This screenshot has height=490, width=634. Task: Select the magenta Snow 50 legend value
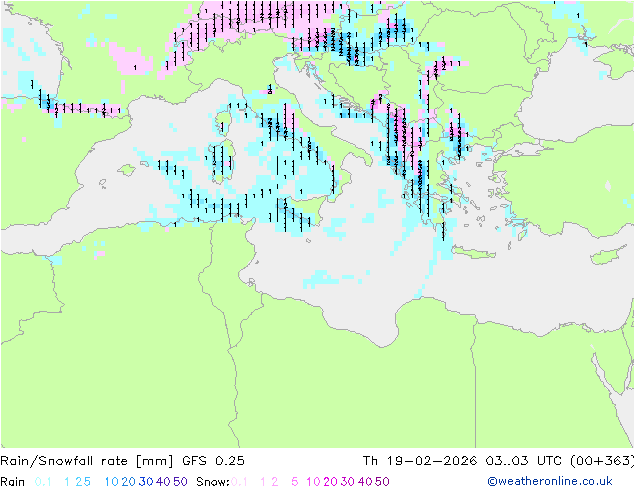pyautogui.click(x=383, y=482)
